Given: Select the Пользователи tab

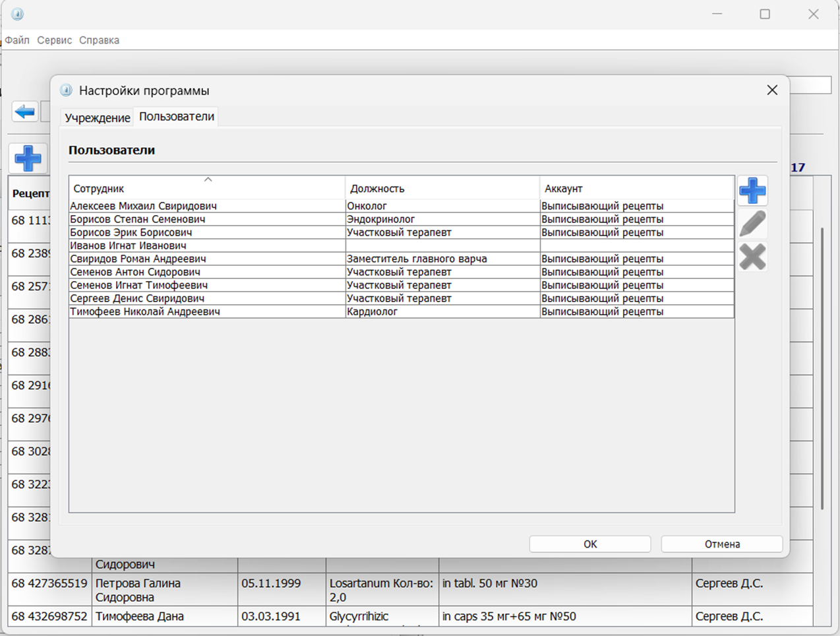Looking at the screenshot, I should tap(176, 117).
